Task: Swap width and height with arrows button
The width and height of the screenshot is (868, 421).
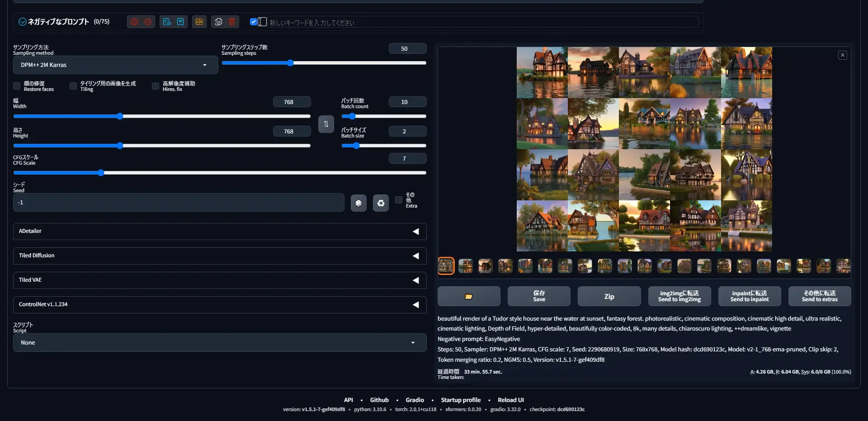Action: coord(326,124)
